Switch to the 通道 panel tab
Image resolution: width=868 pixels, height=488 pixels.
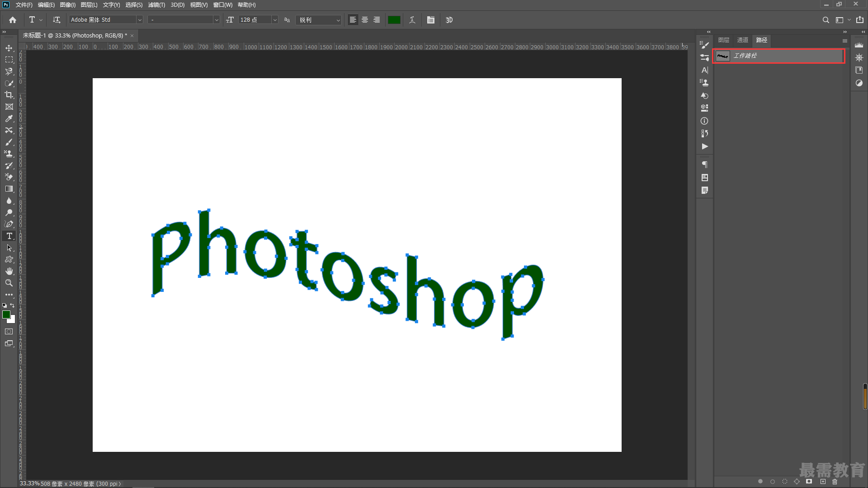pos(743,40)
